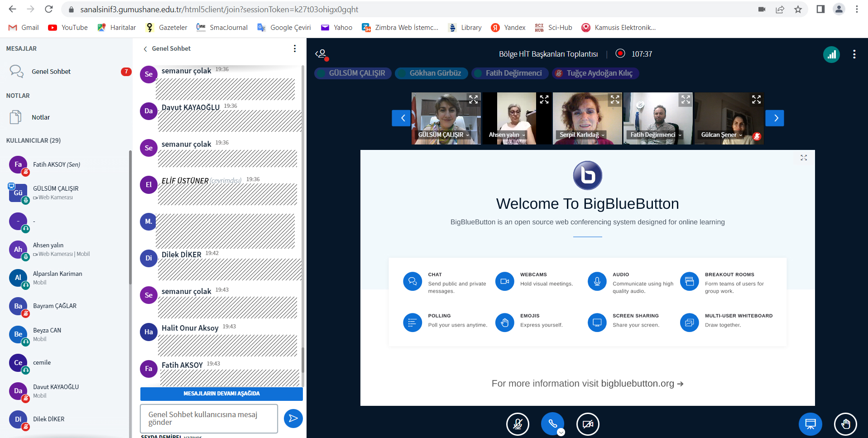The height and width of the screenshot is (438, 868).
Task: Click the raise hand button
Action: pyautogui.click(x=845, y=424)
